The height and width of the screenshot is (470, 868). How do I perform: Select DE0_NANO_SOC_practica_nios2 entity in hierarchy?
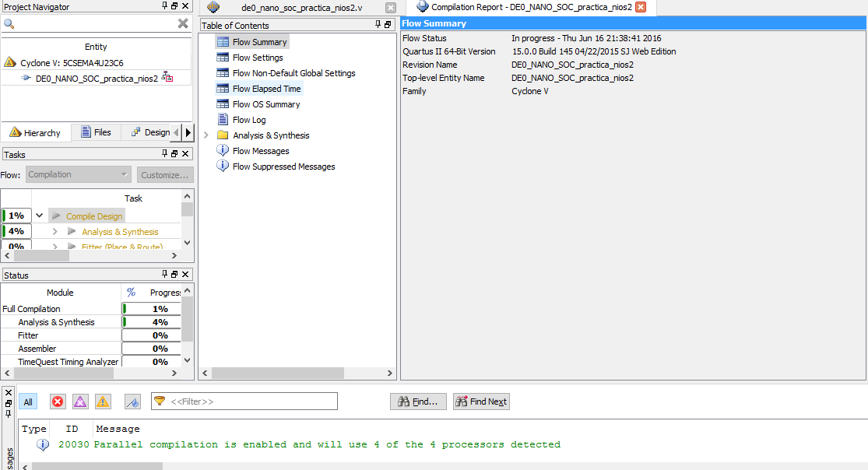click(x=97, y=79)
